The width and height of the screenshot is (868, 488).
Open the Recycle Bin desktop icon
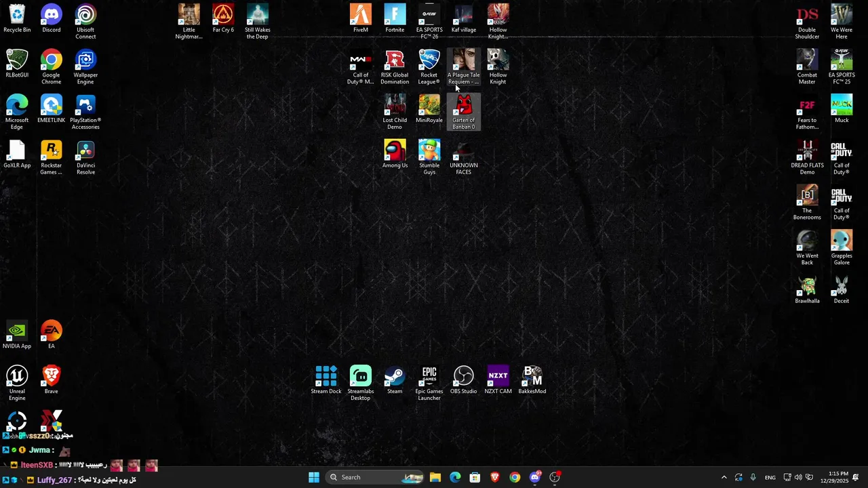point(17,19)
